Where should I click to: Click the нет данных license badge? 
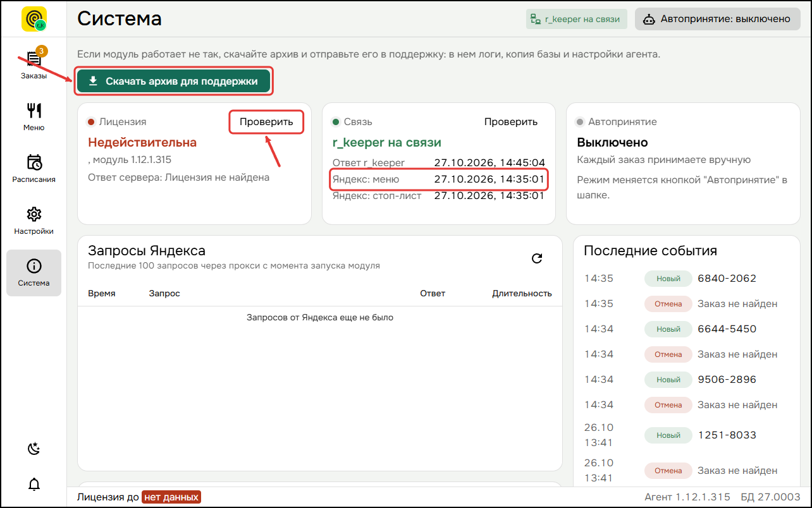(171, 497)
